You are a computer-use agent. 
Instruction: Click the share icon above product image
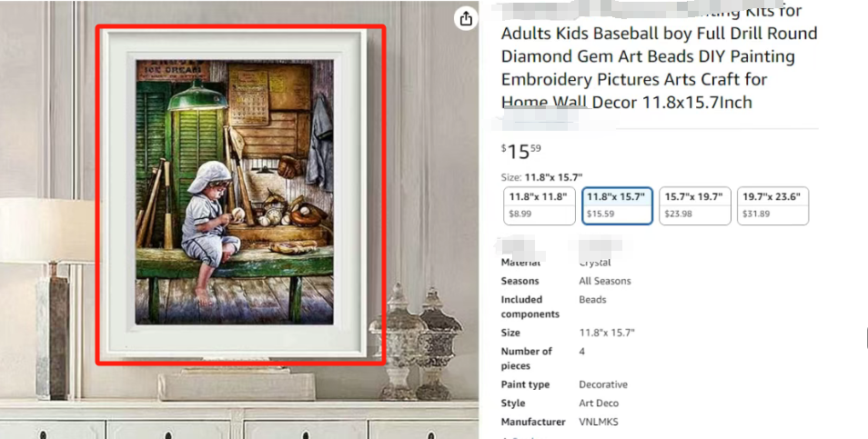tap(466, 19)
